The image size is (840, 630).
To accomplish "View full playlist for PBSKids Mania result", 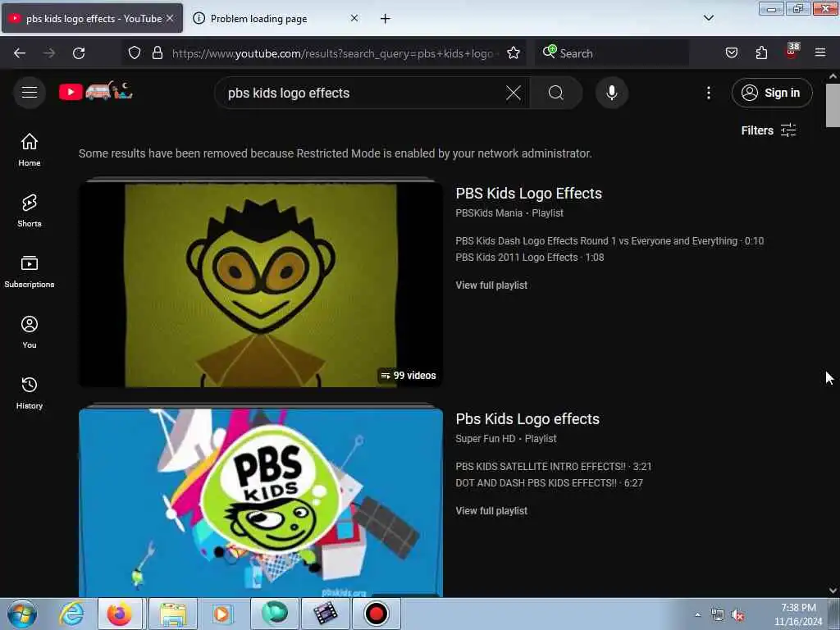I will click(491, 285).
